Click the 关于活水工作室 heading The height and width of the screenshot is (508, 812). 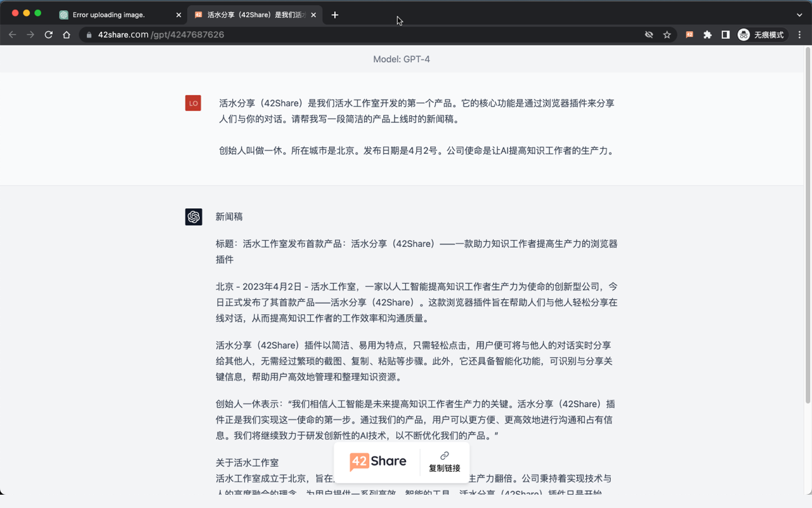tap(247, 462)
